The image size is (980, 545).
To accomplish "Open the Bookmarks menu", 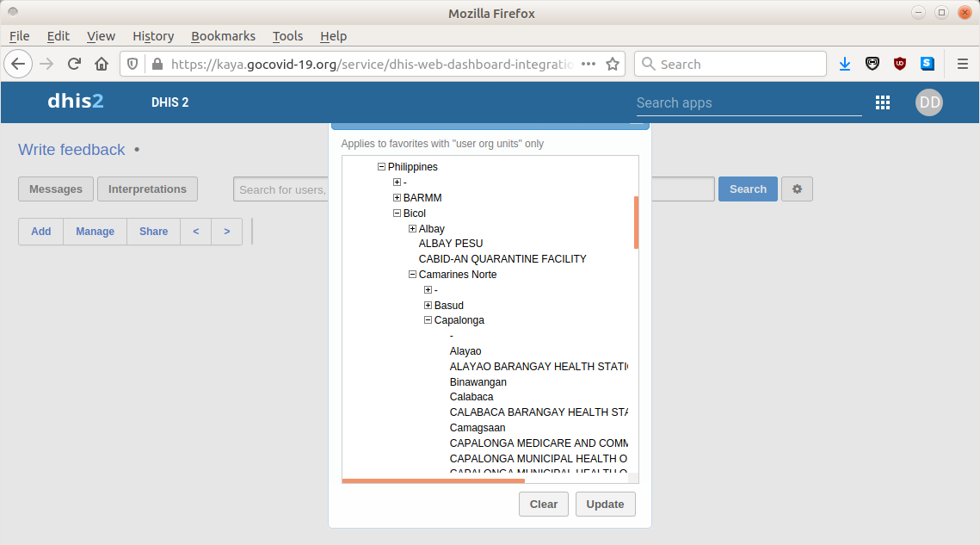I will click(223, 36).
